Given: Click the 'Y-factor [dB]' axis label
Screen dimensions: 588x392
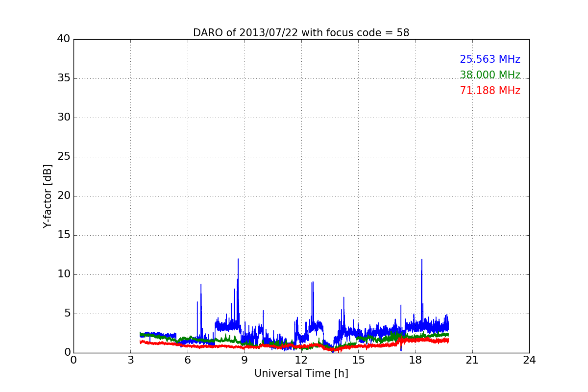Looking at the screenshot, I should [x=48, y=196].
